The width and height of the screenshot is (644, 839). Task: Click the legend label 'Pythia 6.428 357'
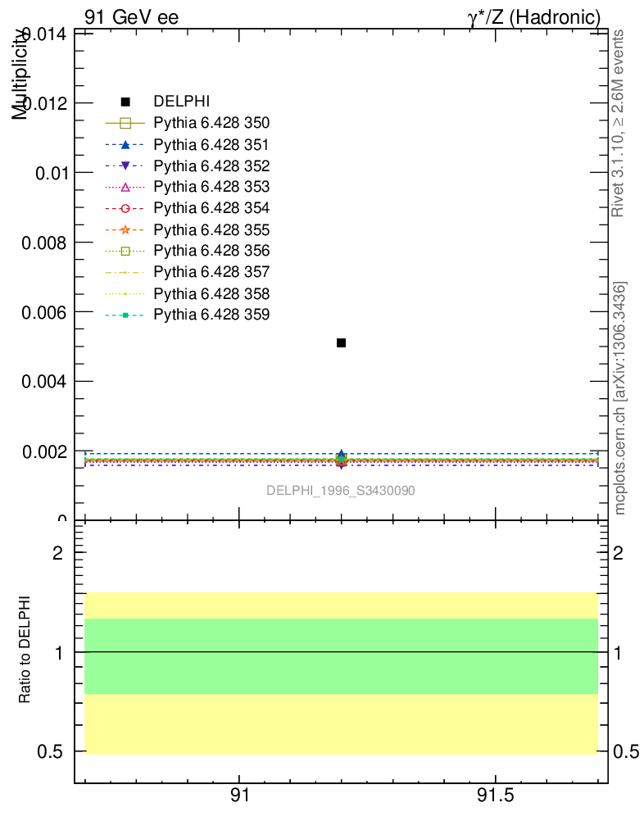(211, 272)
